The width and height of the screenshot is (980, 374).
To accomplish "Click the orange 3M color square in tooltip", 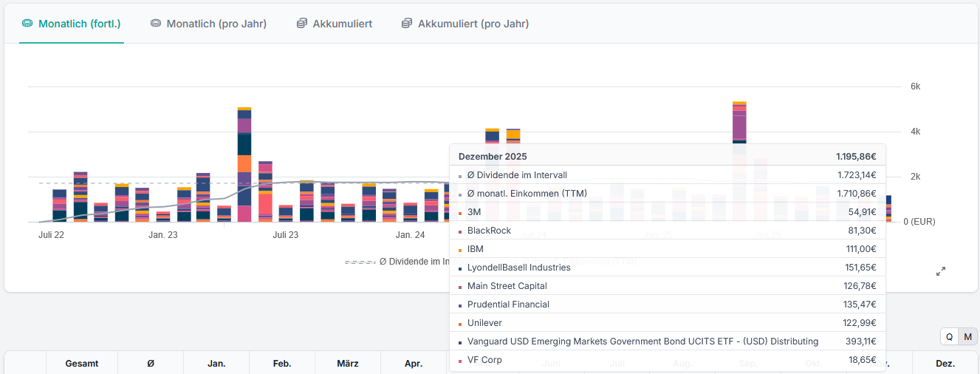I will point(460,213).
